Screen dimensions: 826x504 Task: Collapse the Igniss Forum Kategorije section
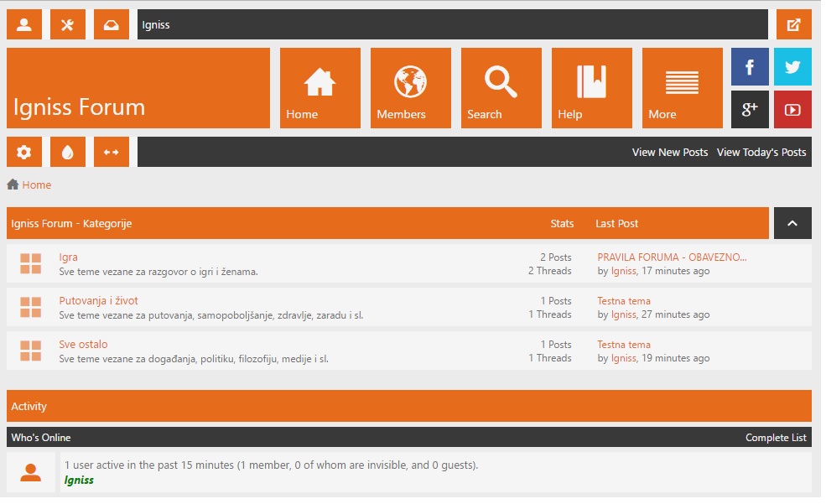pos(792,223)
